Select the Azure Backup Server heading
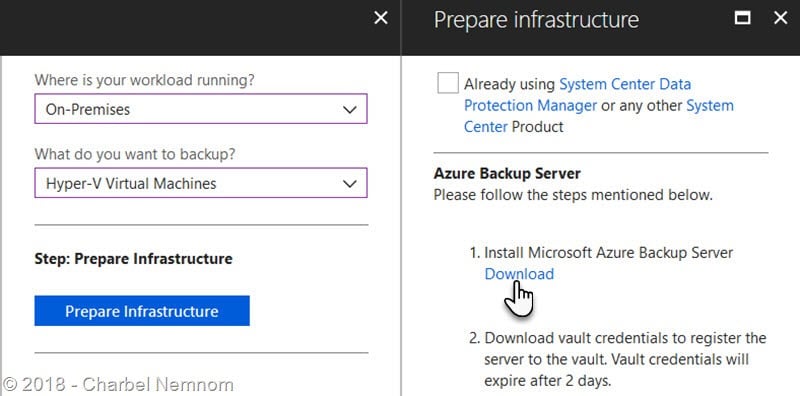The height and width of the screenshot is (396, 800). coord(507,174)
